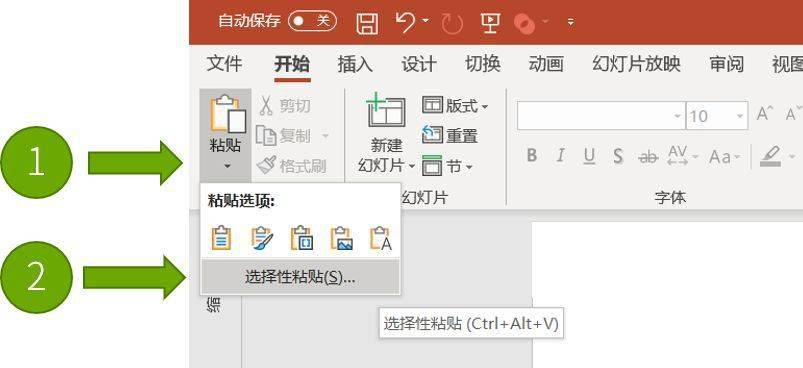
Task: Switch to the 设计 (Design) tab
Action: pyautogui.click(x=418, y=64)
